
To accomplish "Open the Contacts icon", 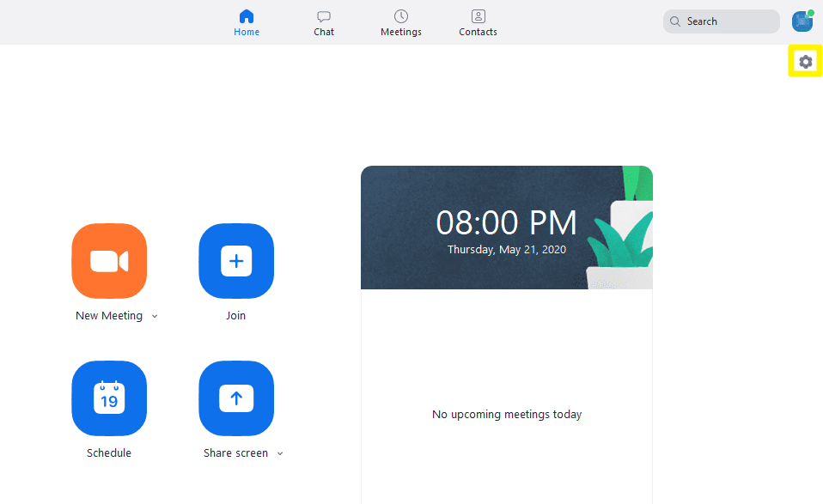I will click(x=478, y=16).
